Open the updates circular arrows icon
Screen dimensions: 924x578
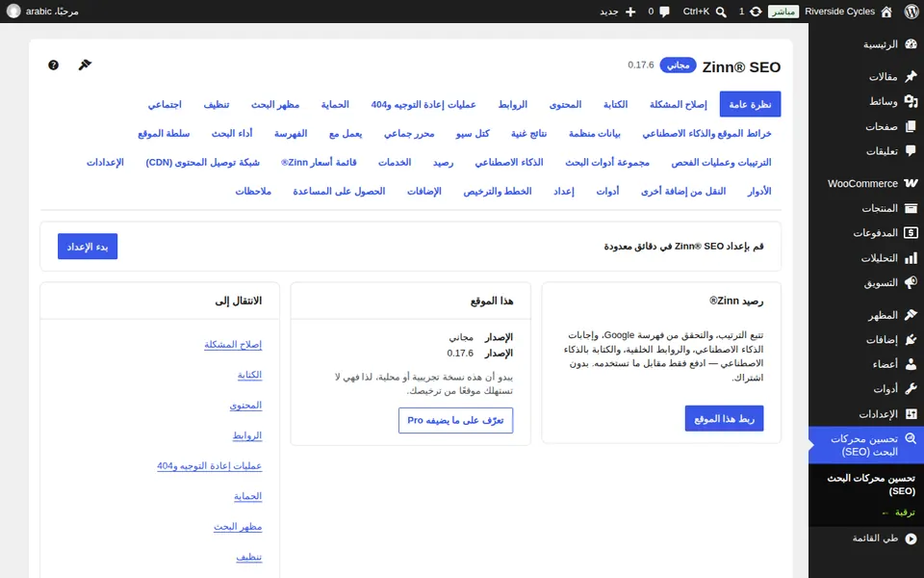click(756, 12)
